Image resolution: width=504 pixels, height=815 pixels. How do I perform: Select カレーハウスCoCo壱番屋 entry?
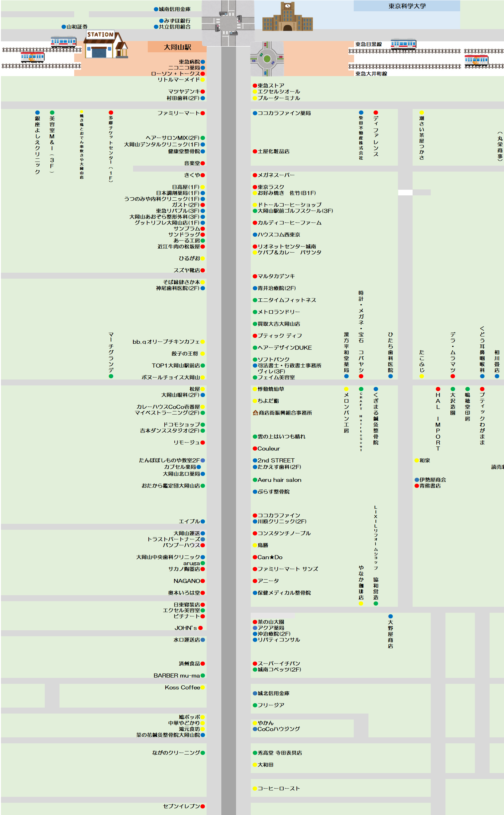(170, 407)
